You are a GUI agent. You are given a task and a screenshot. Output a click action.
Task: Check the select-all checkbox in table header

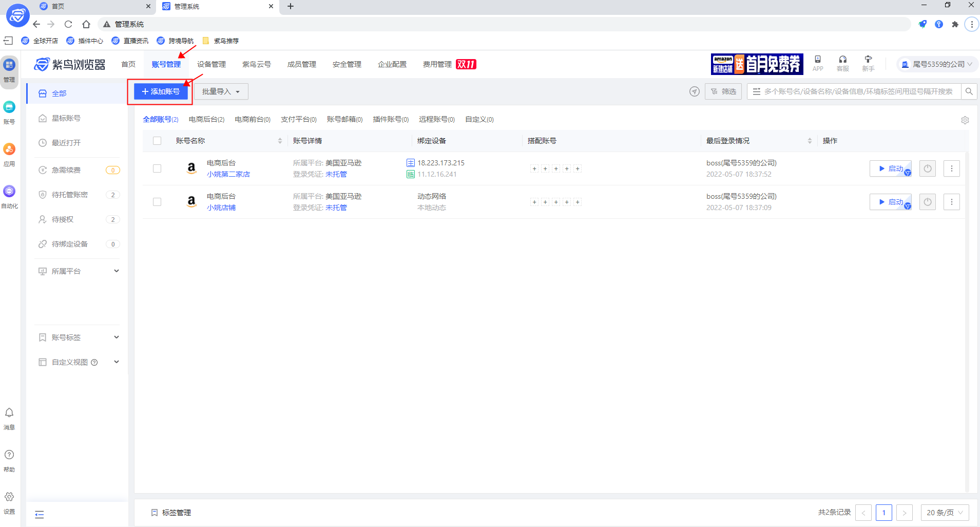coord(157,140)
